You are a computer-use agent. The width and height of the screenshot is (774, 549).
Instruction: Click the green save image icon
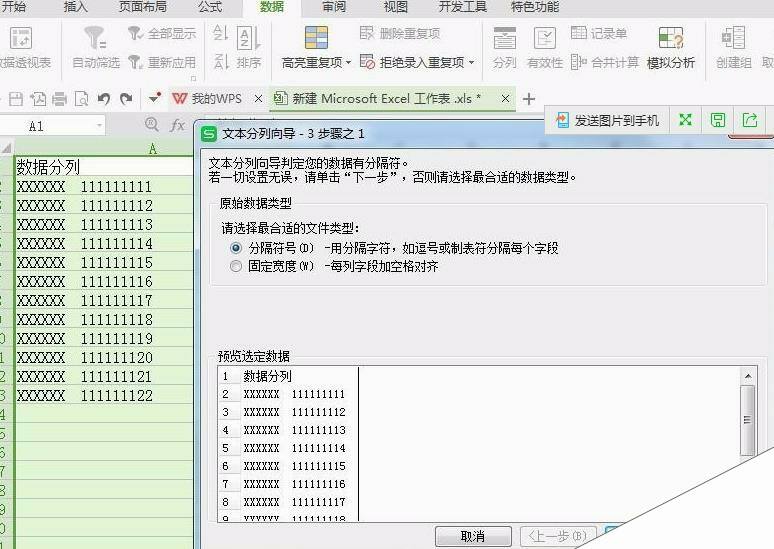718,119
